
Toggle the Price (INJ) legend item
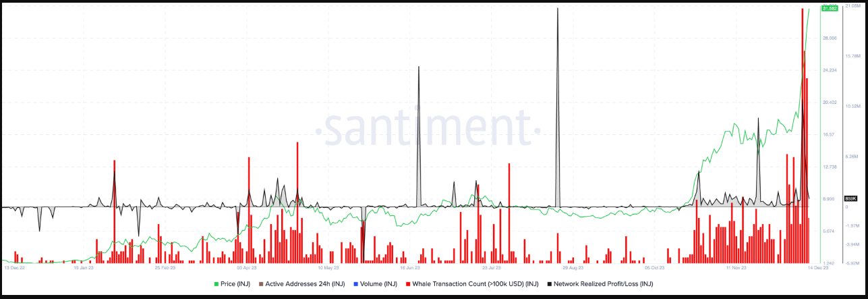click(235, 283)
